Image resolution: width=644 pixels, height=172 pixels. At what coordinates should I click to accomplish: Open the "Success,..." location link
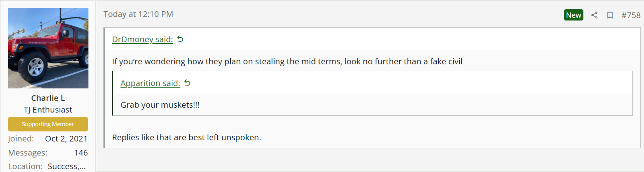(66, 166)
